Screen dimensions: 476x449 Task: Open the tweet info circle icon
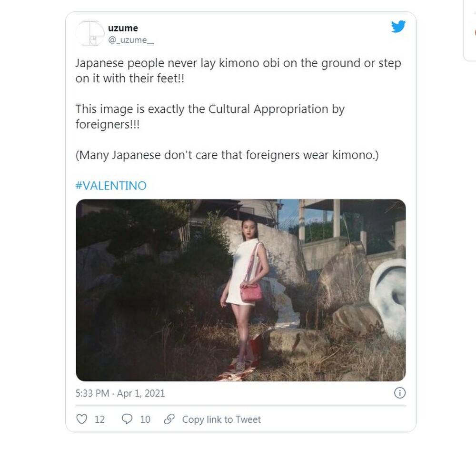coord(400,393)
